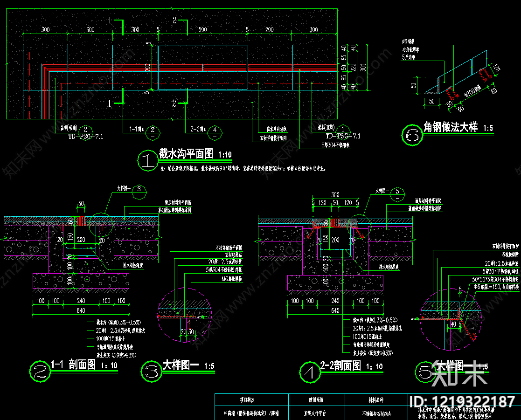Screen dimensions: 521x420
Task: Click the "590" dimension in the plan
Action: tap(203, 29)
